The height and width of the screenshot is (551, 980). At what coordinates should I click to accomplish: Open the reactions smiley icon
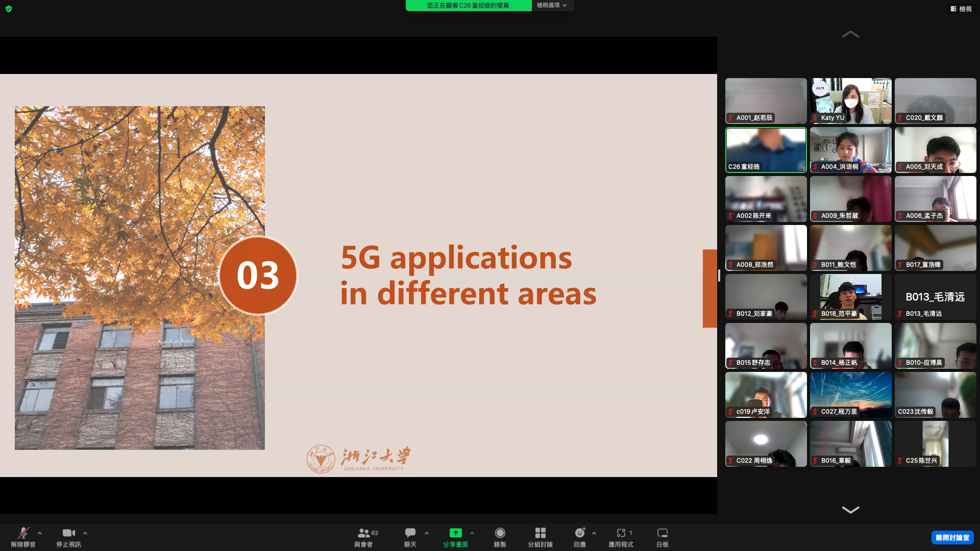tap(579, 533)
